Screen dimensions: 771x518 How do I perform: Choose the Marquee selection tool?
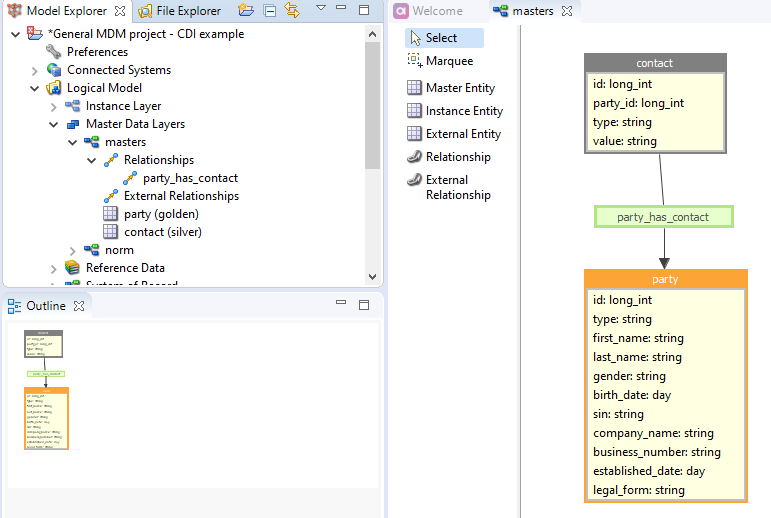coord(448,61)
